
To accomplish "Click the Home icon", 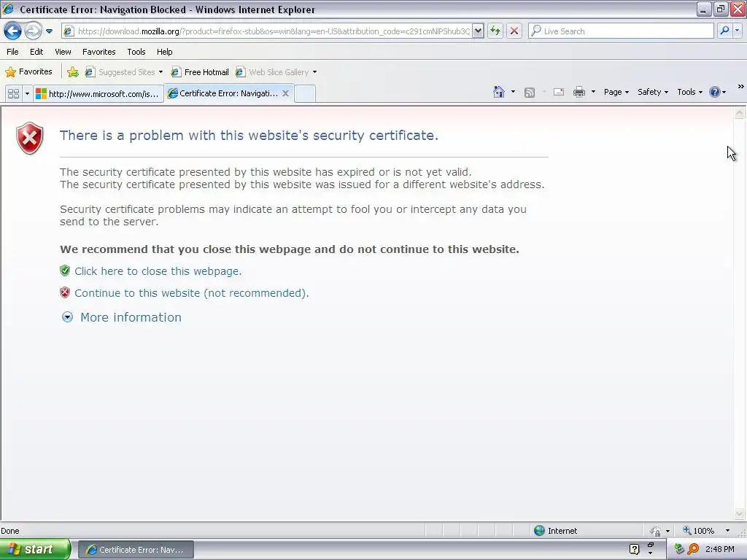I will click(x=499, y=92).
